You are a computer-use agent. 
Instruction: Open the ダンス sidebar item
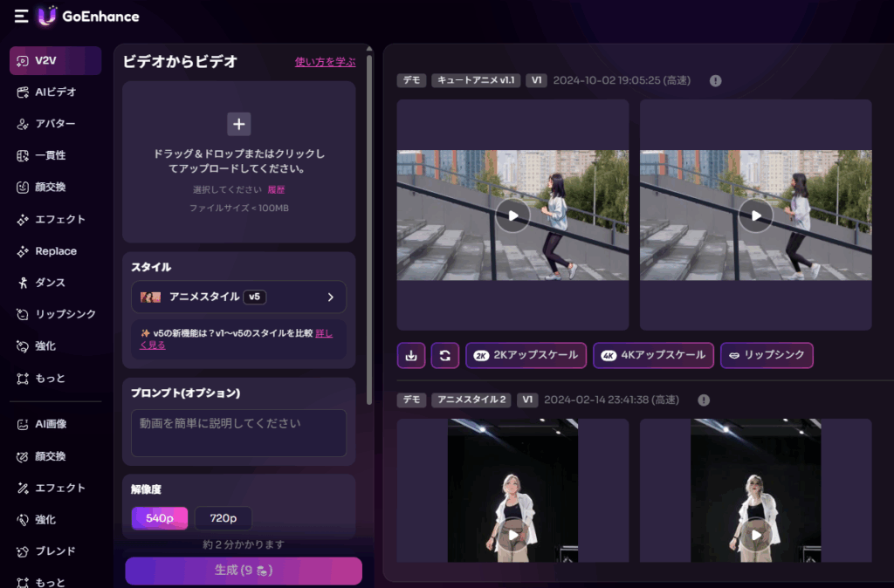pyautogui.click(x=51, y=283)
